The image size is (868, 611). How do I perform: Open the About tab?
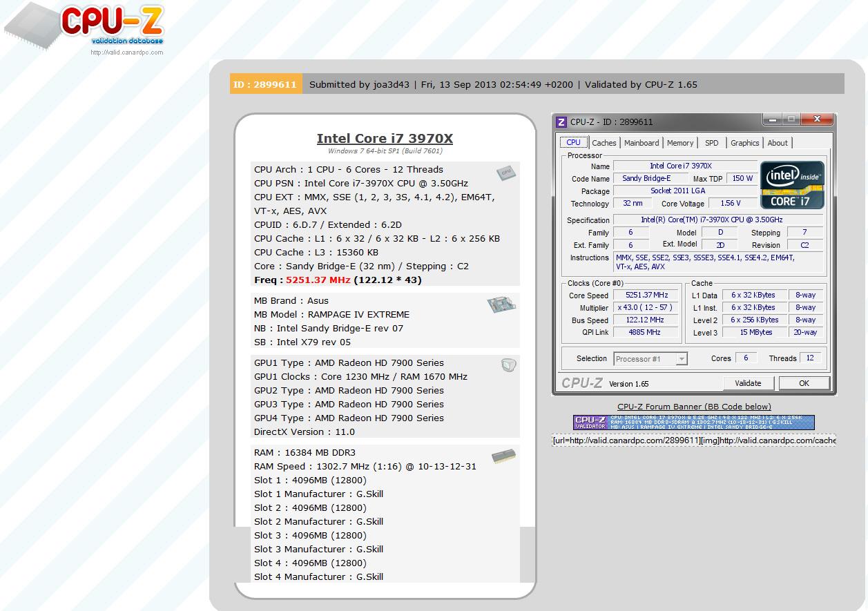(778, 143)
